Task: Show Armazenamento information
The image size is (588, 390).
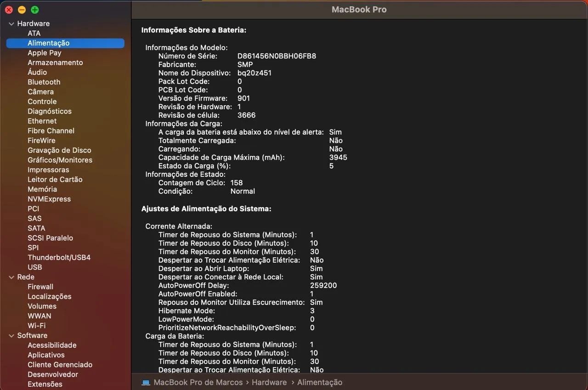Action: tap(55, 62)
